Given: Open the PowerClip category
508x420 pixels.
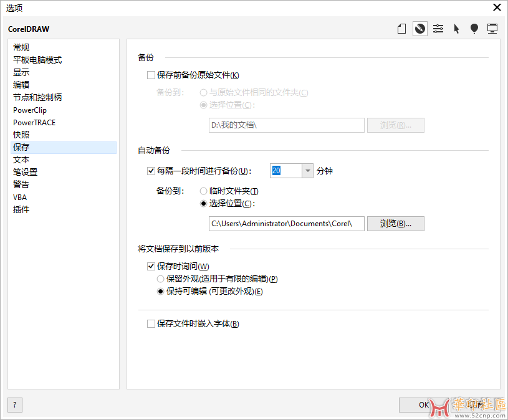Looking at the screenshot, I should point(64,110).
